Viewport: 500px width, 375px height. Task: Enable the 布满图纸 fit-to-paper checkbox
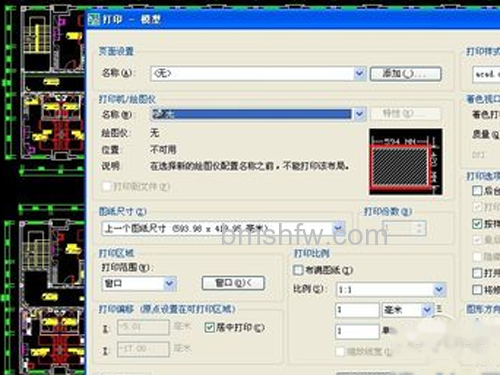point(298,270)
